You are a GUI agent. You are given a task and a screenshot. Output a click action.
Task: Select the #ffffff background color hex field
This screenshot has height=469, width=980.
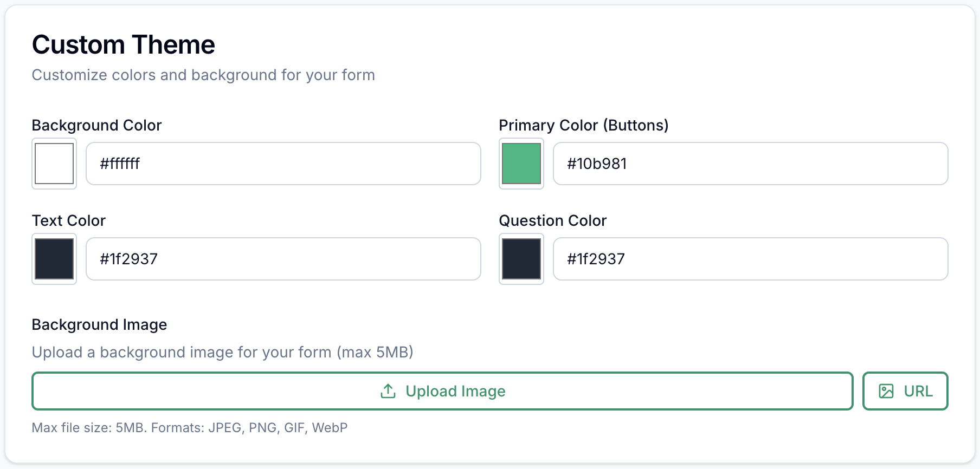pos(283,164)
